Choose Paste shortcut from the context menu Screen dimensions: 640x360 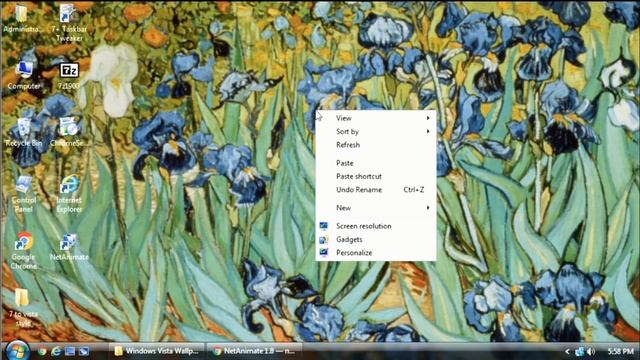coord(376,176)
